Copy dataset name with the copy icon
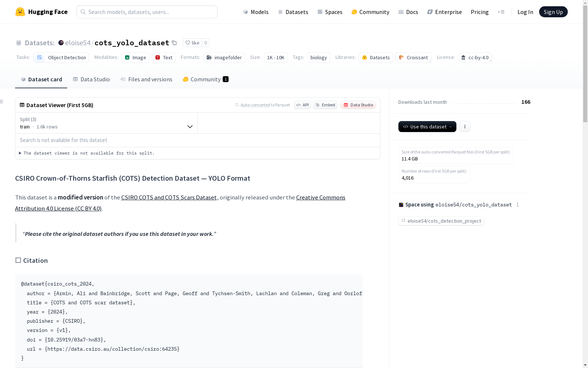The height and width of the screenshot is (368, 588). pyautogui.click(x=175, y=43)
